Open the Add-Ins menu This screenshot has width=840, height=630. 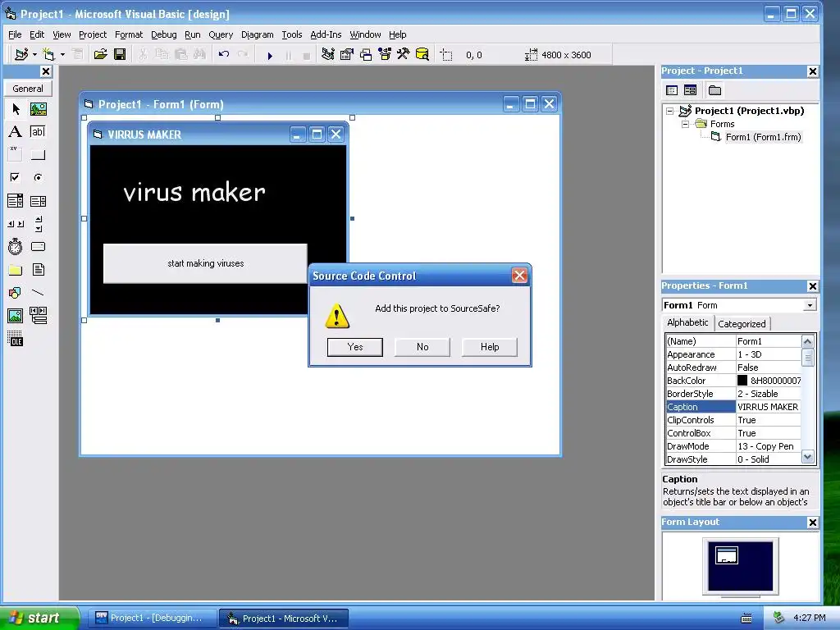click(326, 34)
